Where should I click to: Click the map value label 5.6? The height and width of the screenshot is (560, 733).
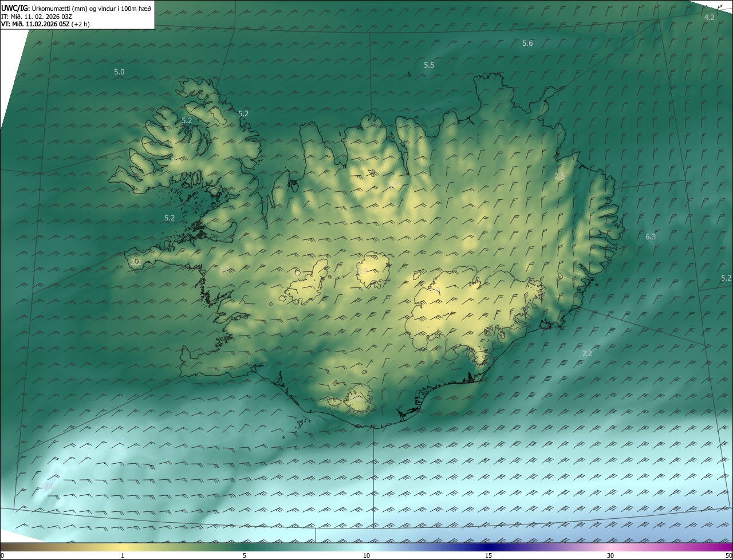coord(527,44)
